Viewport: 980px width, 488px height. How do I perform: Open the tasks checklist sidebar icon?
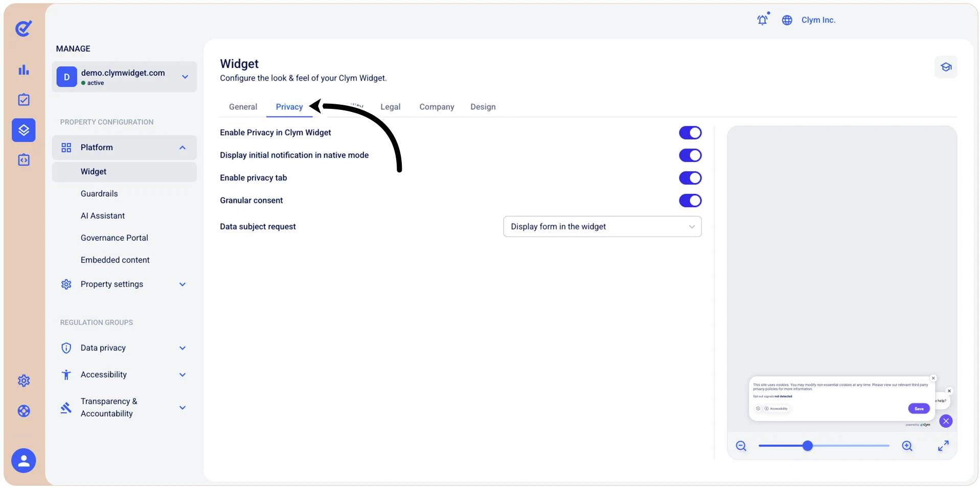pos(24,100)
